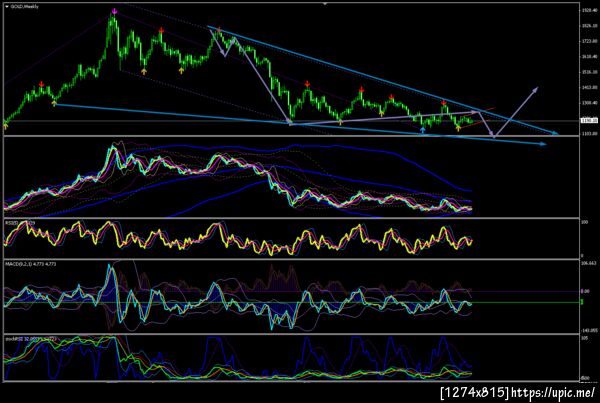Screen dimensions: 600x403
Task: Select the stochRSI indicator label
Action: 31,339
